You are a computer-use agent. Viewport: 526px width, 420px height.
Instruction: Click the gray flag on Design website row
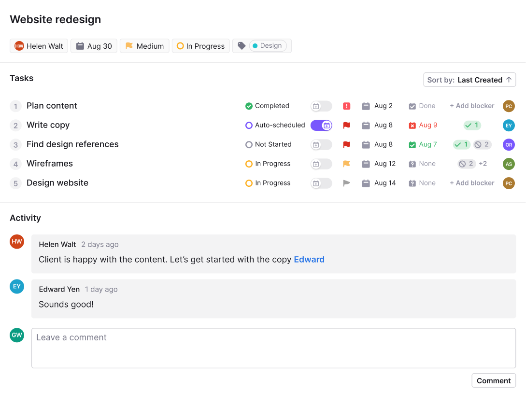click(346, 183)
